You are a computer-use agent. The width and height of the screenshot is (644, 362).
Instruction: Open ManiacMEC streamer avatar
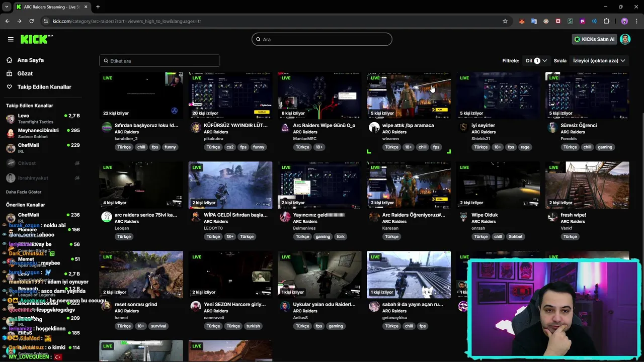285,127
